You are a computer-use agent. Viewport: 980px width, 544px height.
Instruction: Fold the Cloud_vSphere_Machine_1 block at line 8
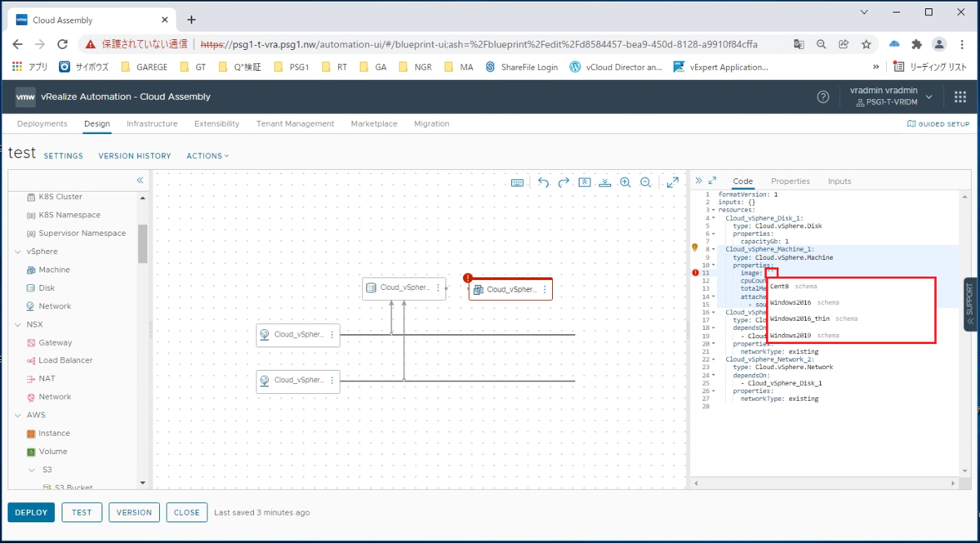(714, 249)
